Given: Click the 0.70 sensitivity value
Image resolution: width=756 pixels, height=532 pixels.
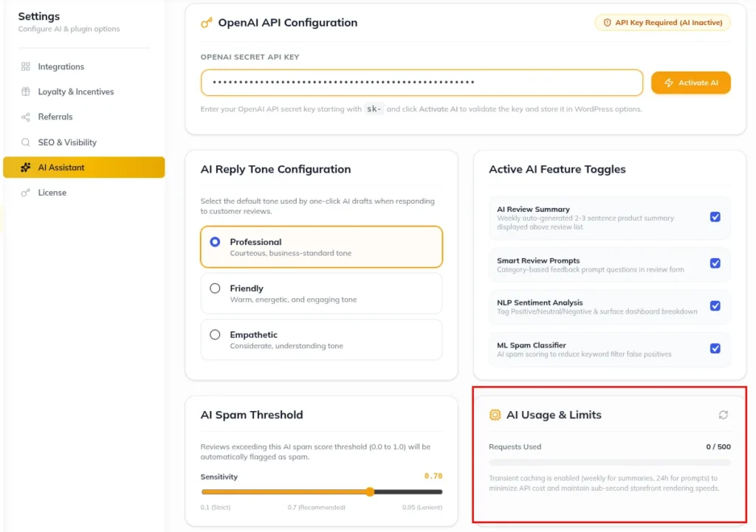Looking at the screenshot, I should coord(433,476).
